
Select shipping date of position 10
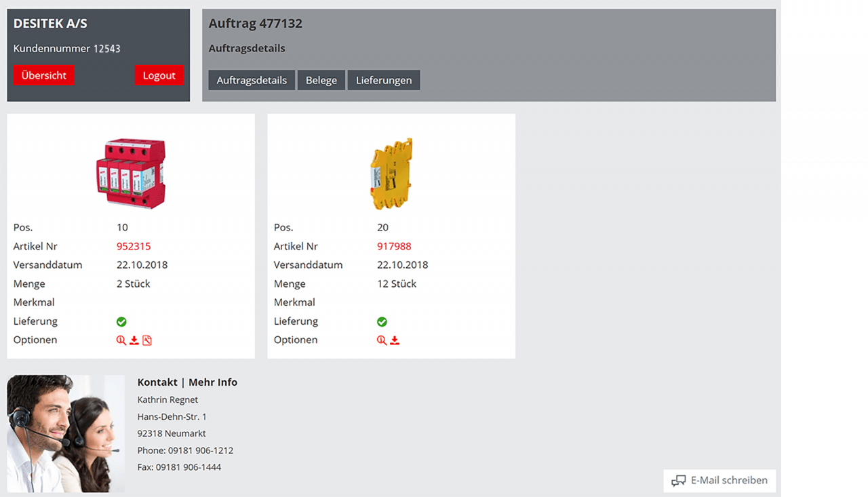pyautogui.click(x=142, y=265)
